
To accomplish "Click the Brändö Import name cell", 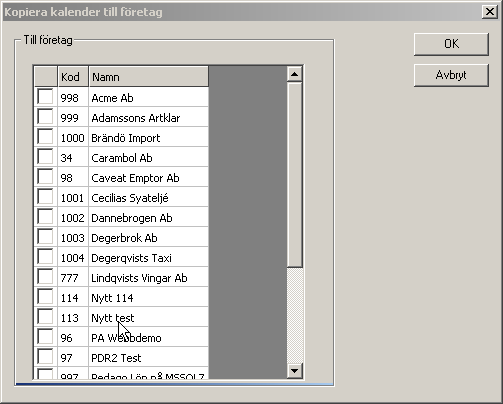I will [x=149, y=137].
